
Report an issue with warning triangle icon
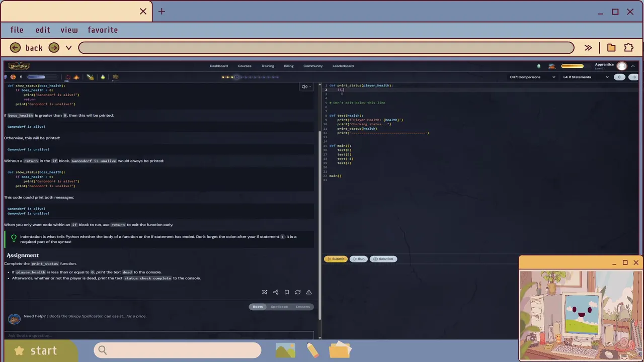click(x=309, y=292)
